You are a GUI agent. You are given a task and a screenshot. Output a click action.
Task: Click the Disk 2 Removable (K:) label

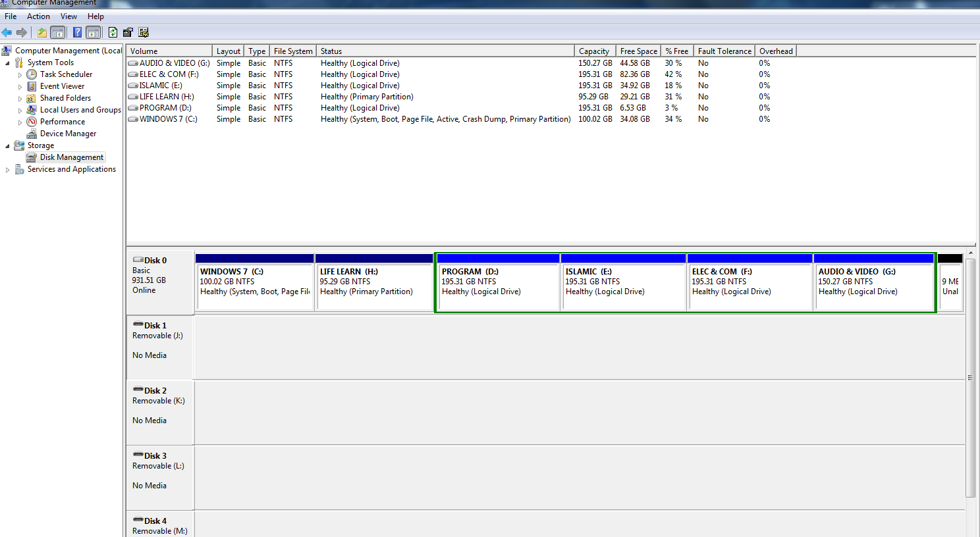point(159,401)
